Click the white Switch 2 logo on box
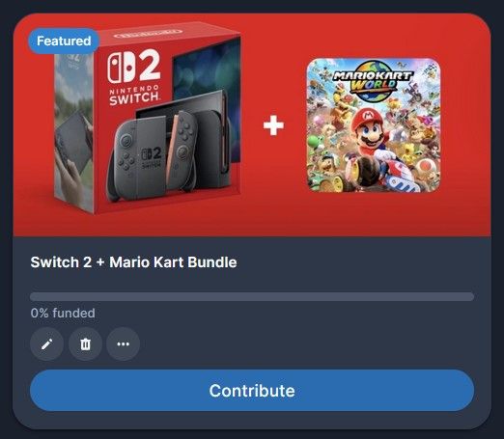The height and width of the screenshot is (439, 504). [x=134, y=68]
